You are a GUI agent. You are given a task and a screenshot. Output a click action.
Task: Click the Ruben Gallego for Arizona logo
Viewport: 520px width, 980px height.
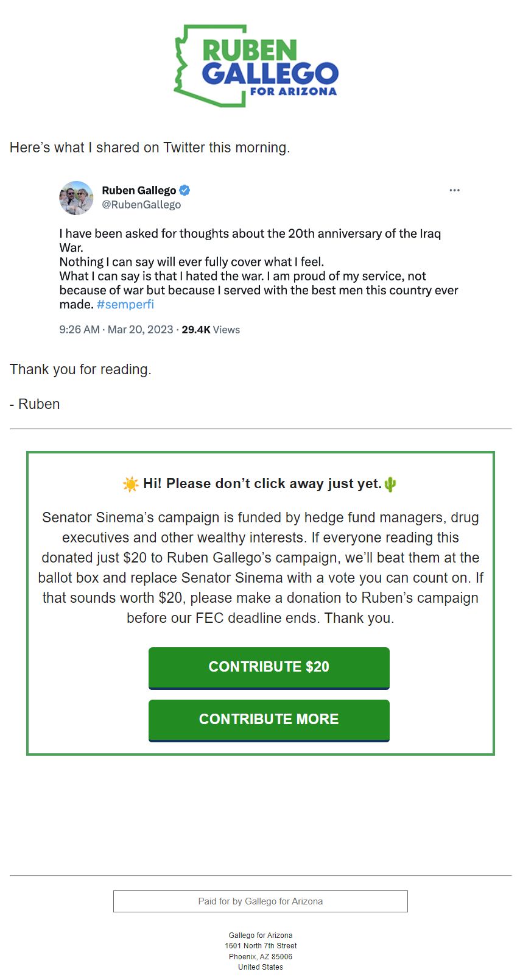point(256,66)
